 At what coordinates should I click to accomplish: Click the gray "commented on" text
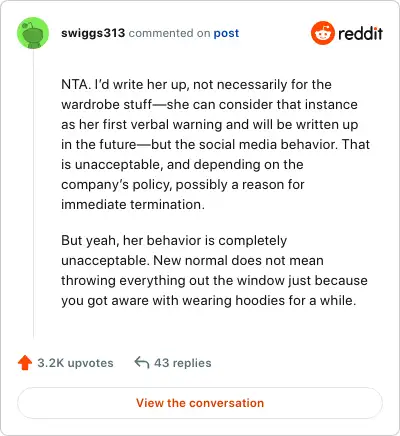[x=169, y=33]
